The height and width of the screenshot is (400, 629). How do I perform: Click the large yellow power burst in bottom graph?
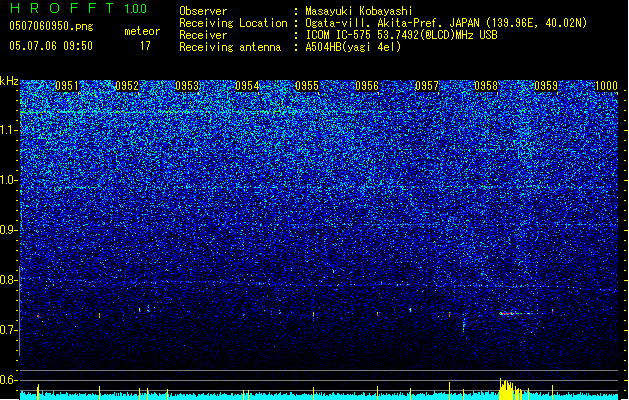[x=510, y=389]
